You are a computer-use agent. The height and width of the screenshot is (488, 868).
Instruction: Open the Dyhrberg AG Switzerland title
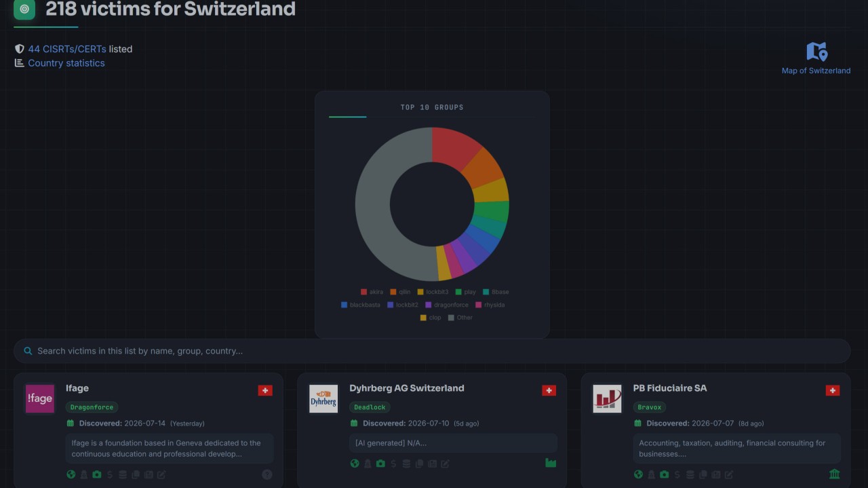point(407,388)
